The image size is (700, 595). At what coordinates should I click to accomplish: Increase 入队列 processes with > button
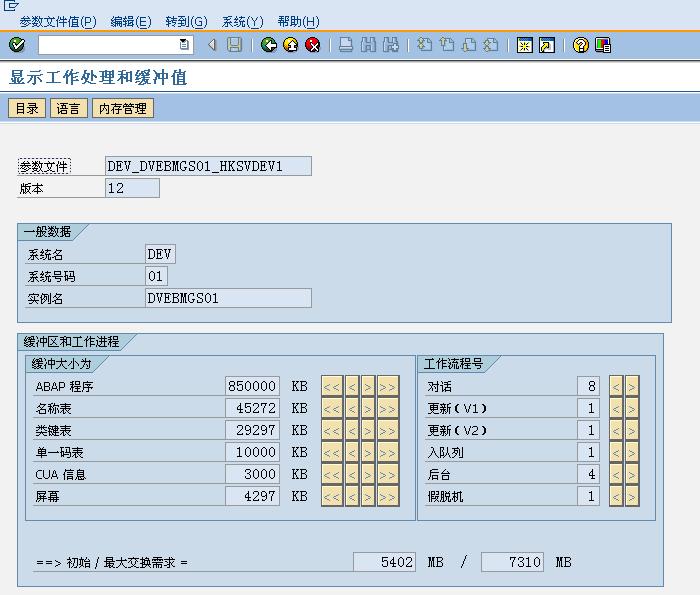[x=632, y=452]
